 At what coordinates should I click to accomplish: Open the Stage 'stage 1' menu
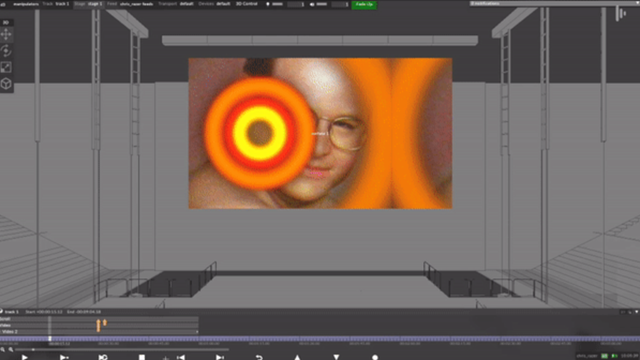click(88, 4)
